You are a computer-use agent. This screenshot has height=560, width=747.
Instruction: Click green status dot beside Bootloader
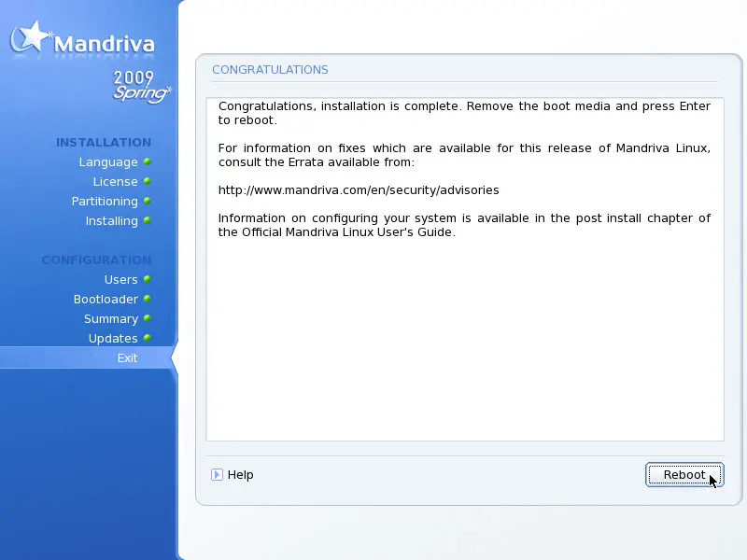coord(148,299)
